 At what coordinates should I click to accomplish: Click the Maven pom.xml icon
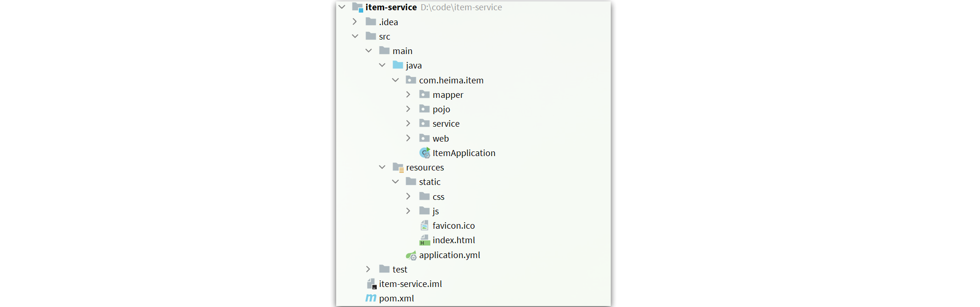click(x=371, y=298)
